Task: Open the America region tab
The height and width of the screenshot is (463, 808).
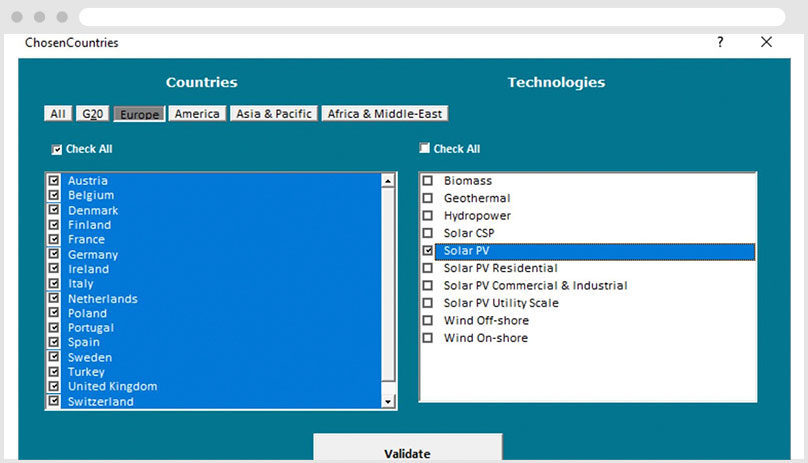Action: 197,114
